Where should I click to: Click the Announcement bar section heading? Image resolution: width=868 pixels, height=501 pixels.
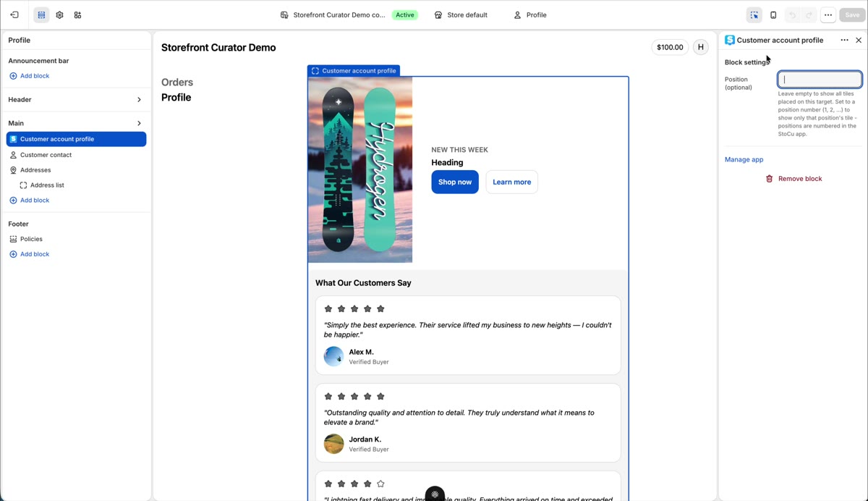click(38, 61)
